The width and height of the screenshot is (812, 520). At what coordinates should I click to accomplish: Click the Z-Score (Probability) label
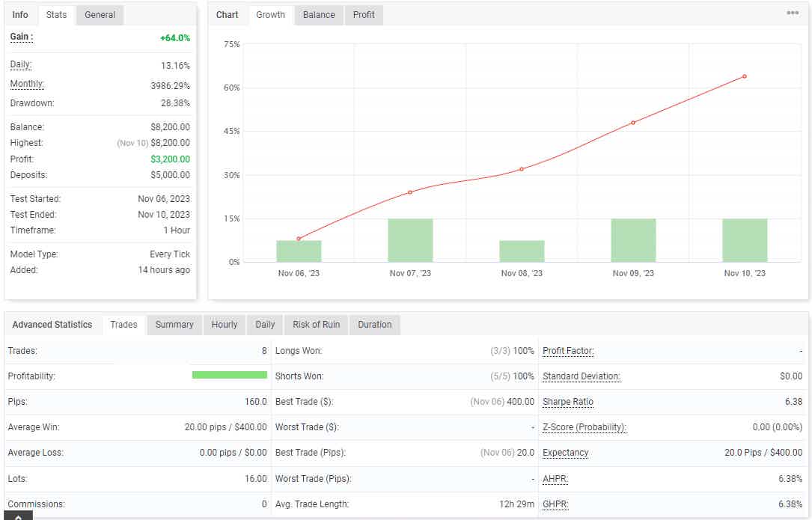pos(584,427)
